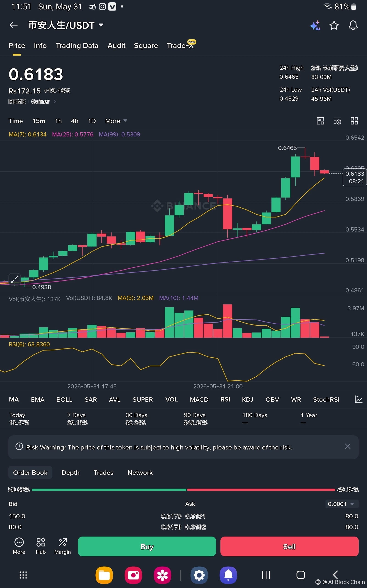Open order book 0.0001 precision dropdown
This screenshot has width=367, height=588.
[342, 504]
